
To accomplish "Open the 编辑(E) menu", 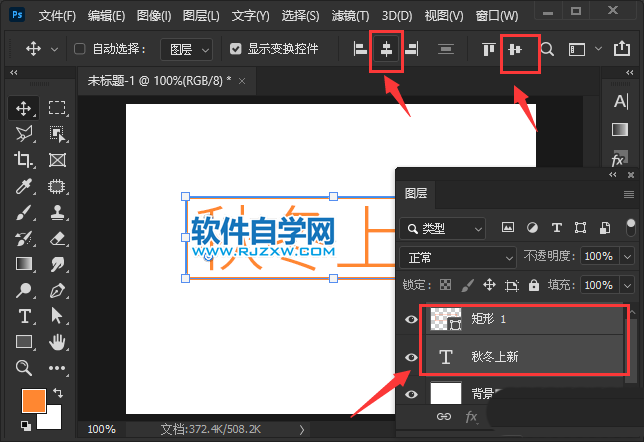I will (x=106, y=16).
